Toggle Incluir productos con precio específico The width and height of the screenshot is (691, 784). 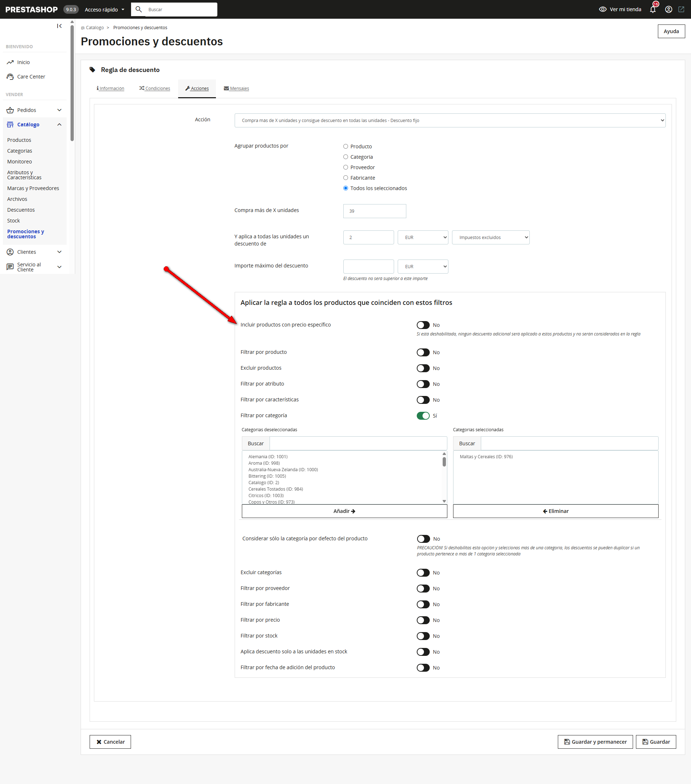point(423,325)
